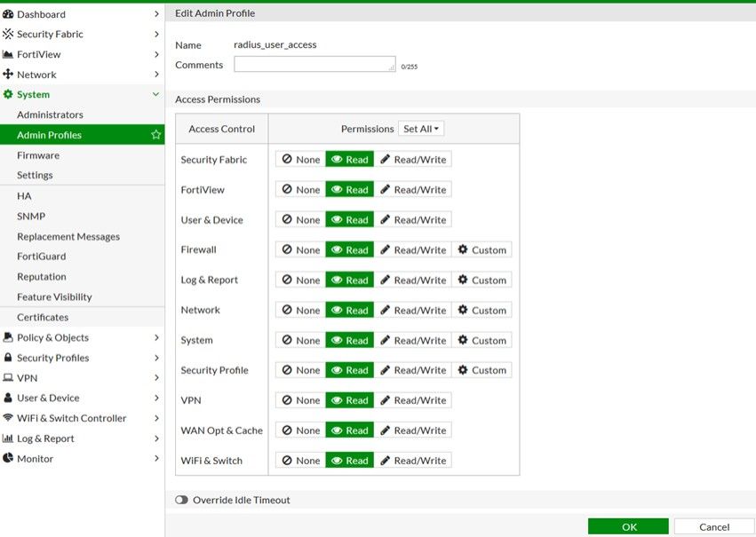Viewport: 756px width, 537px height.
Task: Expand the Log & Report sidebar chevron
Action: click(156, 438)
